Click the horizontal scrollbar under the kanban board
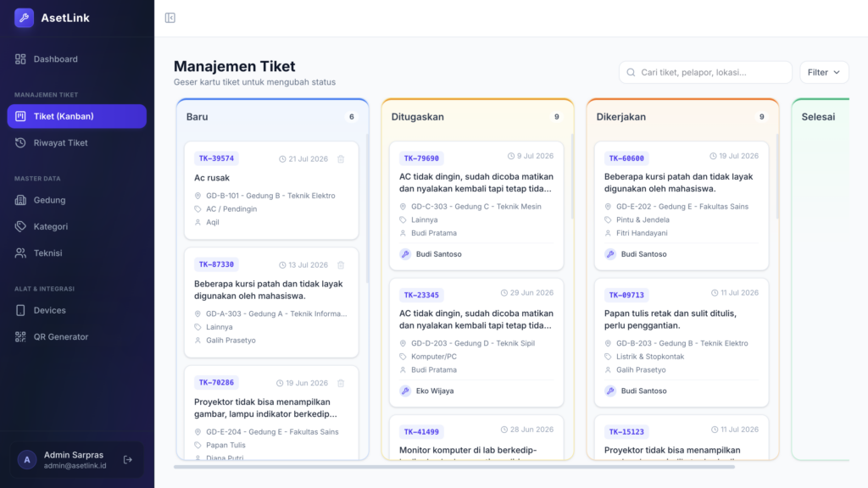 pos(454,467)
